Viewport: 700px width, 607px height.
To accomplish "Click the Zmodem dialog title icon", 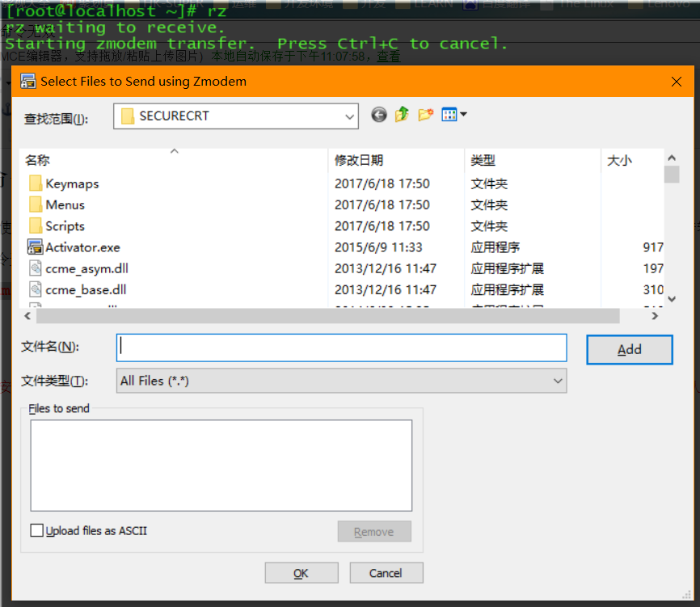I will click(28, 82).
